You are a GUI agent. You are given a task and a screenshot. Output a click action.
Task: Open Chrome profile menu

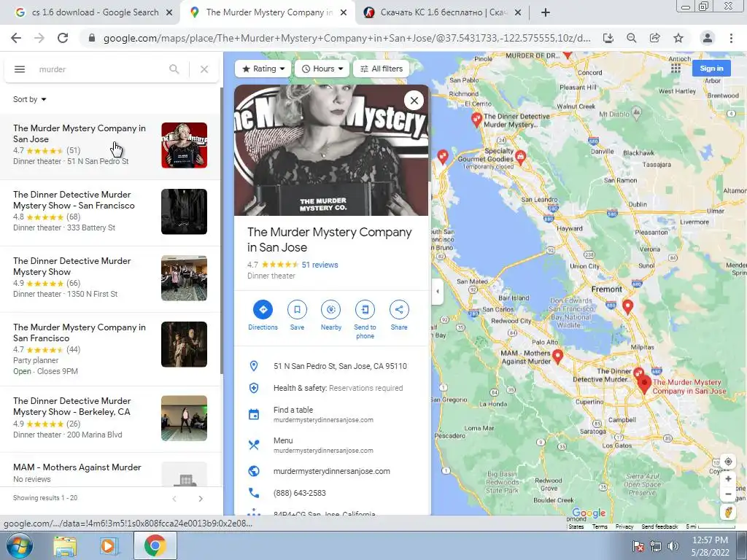click(x=708, y=38)
